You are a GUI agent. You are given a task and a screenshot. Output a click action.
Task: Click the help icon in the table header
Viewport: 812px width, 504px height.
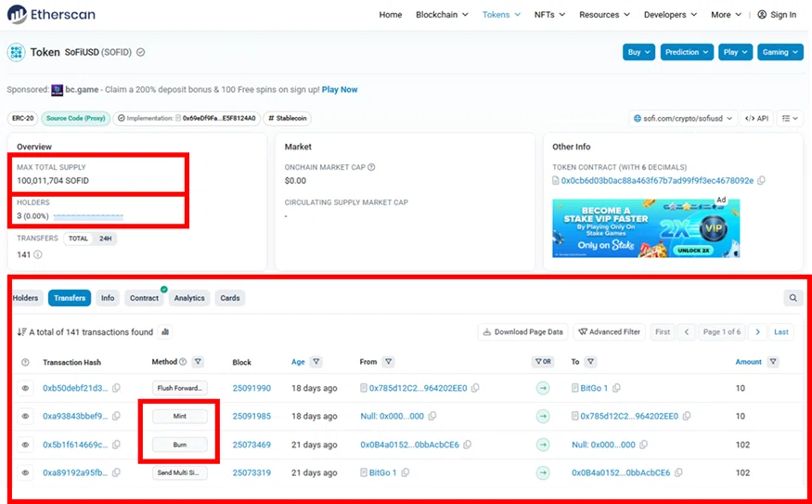coord(25,362)
